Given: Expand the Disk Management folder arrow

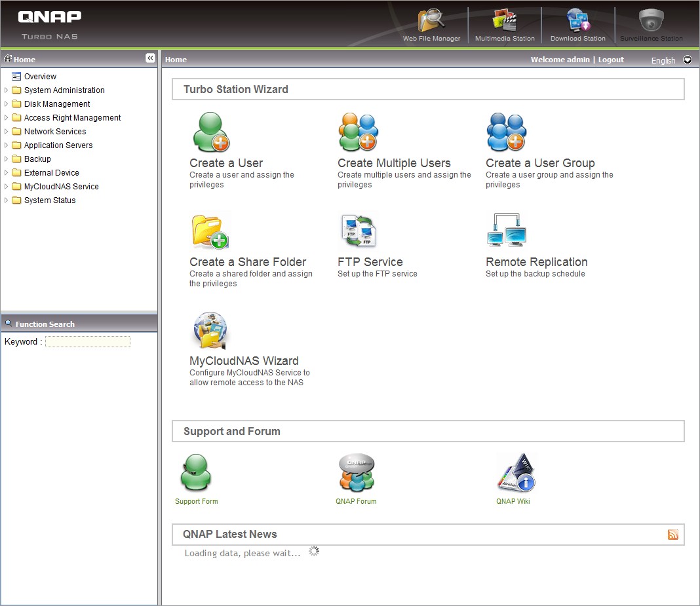Looking at the screenshot, I should [7, 104].
